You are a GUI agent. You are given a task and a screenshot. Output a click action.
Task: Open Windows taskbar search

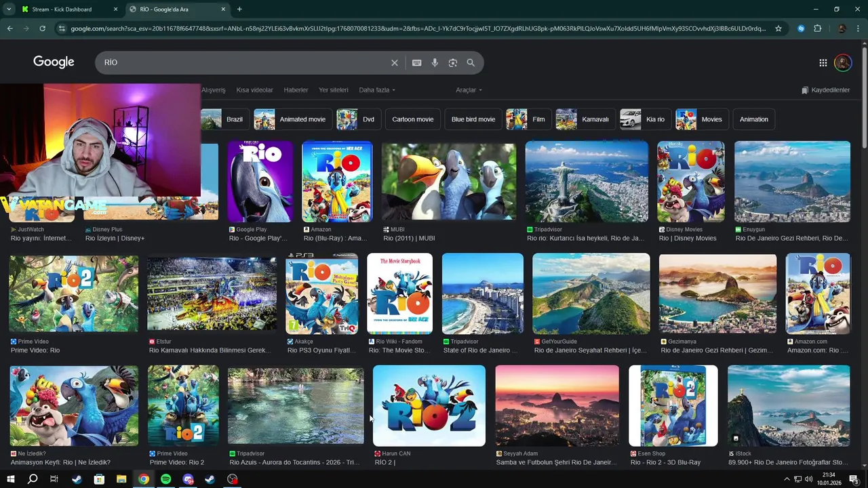click(x=32, y=479)
